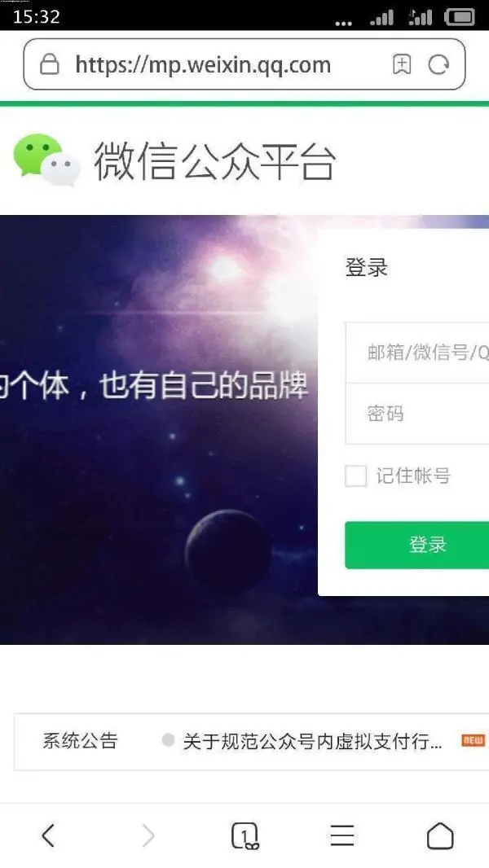Tap the orange NEW badge
This screenshot has width=489, height=868.
(x=473, y=740)
